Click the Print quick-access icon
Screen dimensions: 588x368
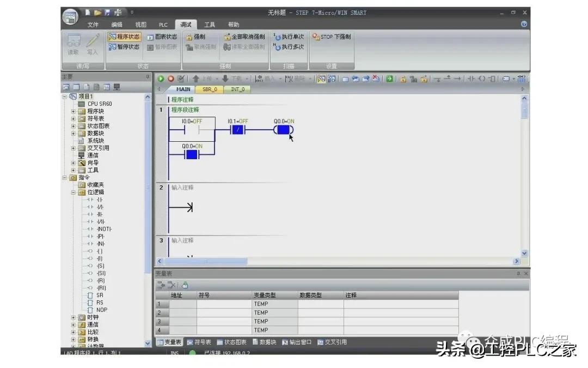pos(118,13)
